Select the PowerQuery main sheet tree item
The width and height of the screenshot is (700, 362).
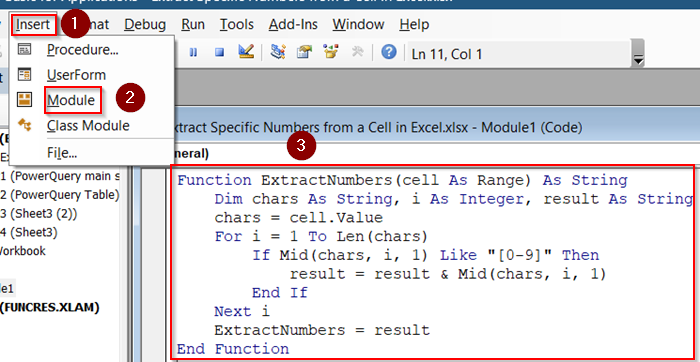(60, 176)
